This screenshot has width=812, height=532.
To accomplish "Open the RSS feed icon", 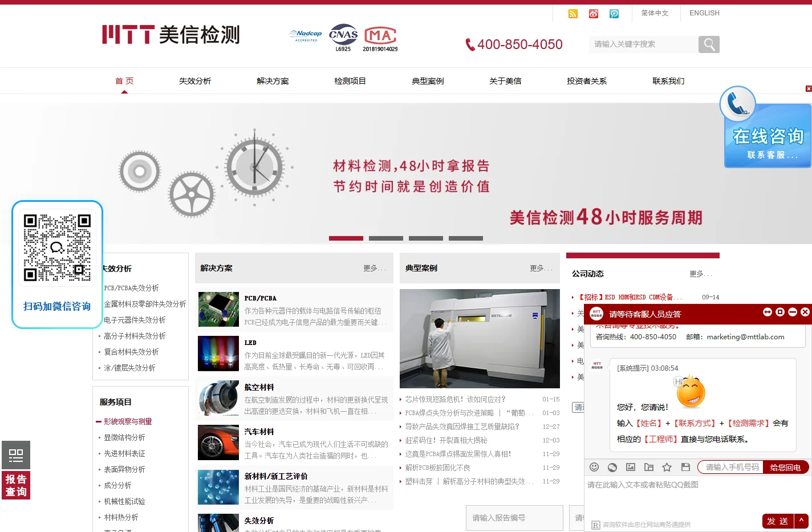I will [x=573, y=14].
